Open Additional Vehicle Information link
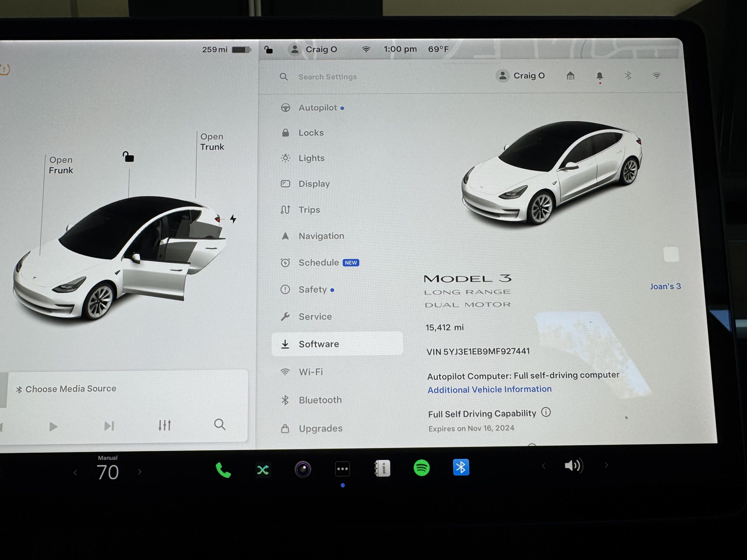 click(489, 389)
